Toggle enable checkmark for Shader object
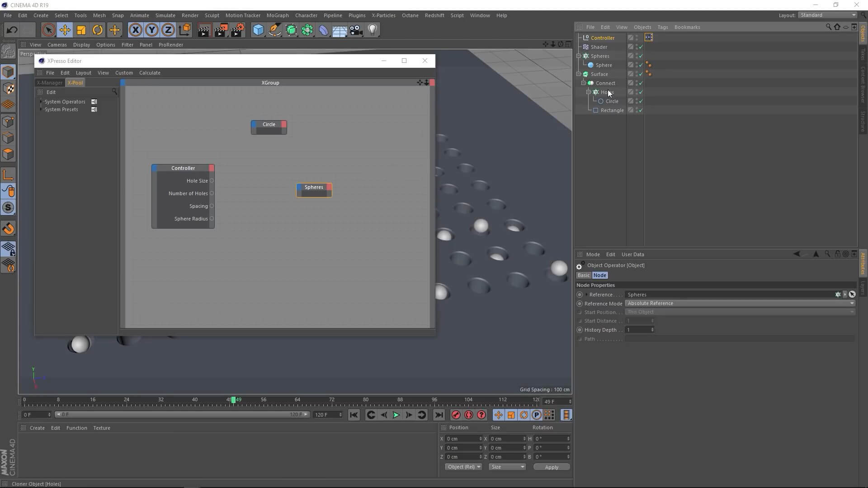The height and width of the screenshot is (488, 868). (641, 47)
